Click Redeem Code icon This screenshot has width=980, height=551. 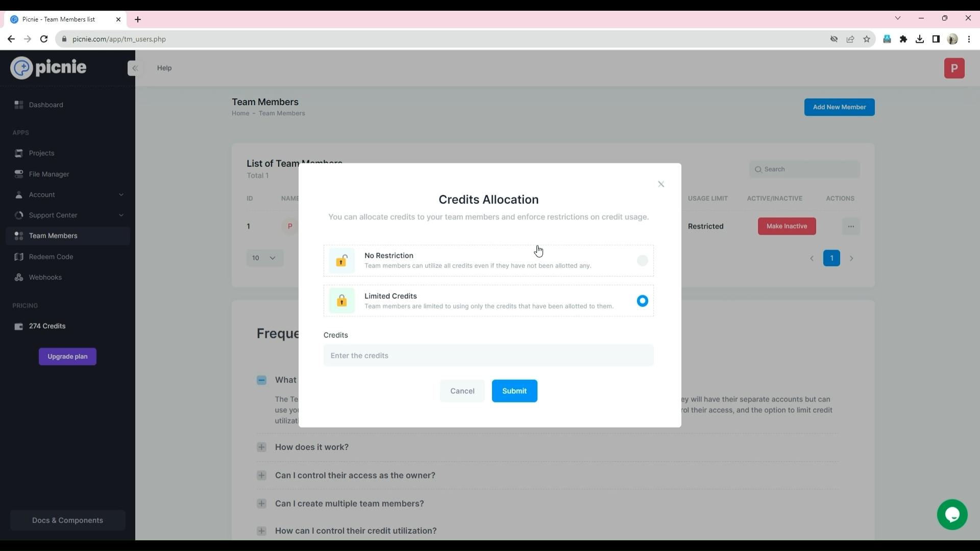click(x=18, y=256)
